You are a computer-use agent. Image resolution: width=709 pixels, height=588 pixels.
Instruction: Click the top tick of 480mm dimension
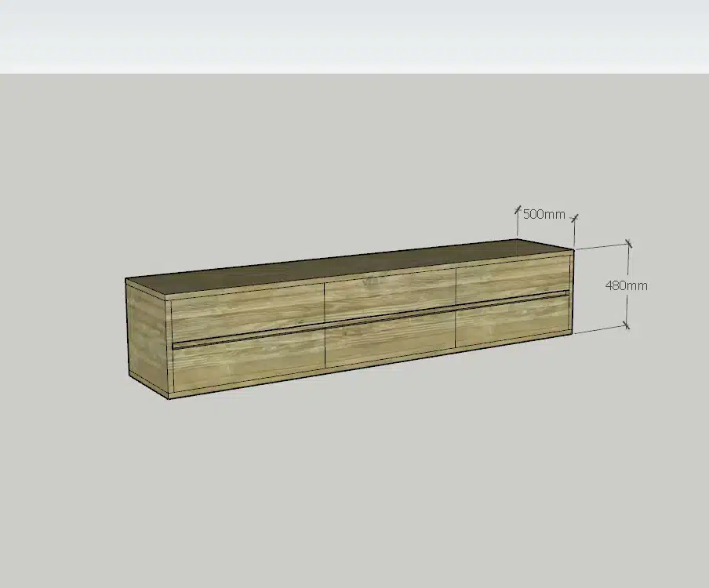(x=627, y=245)
